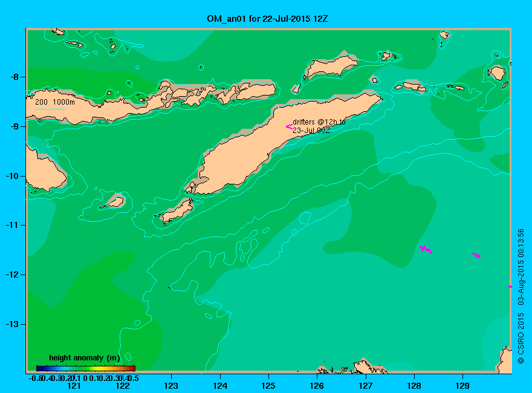Click longitude axis label '129'
This screenshot has height=393, width=532.
coord(462,386)
